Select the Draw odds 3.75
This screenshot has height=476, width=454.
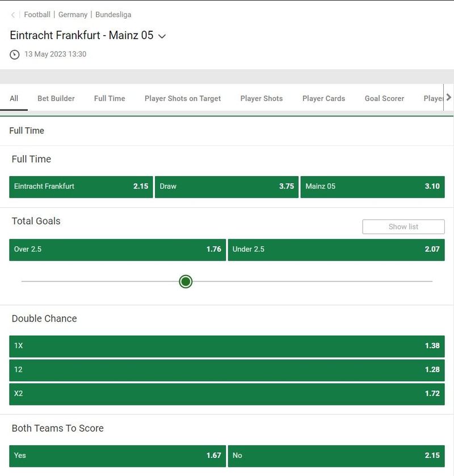226,187
